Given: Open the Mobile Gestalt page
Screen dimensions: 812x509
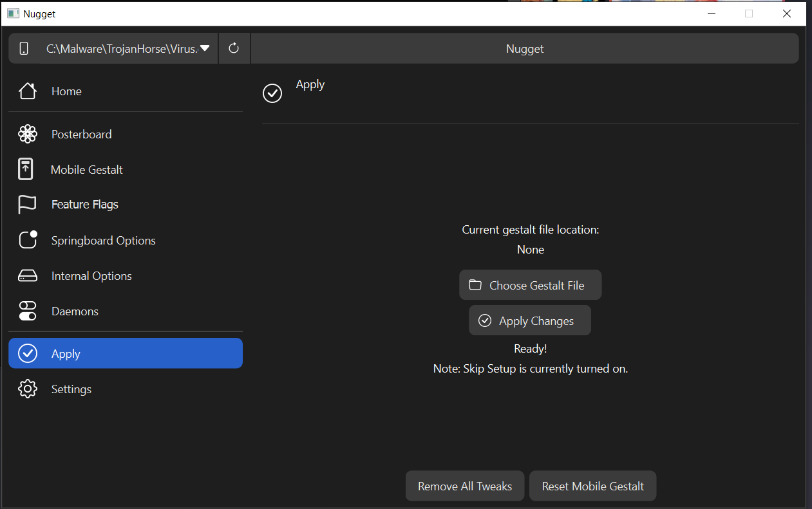Looking at the screenshot, I should pos(126,170).
